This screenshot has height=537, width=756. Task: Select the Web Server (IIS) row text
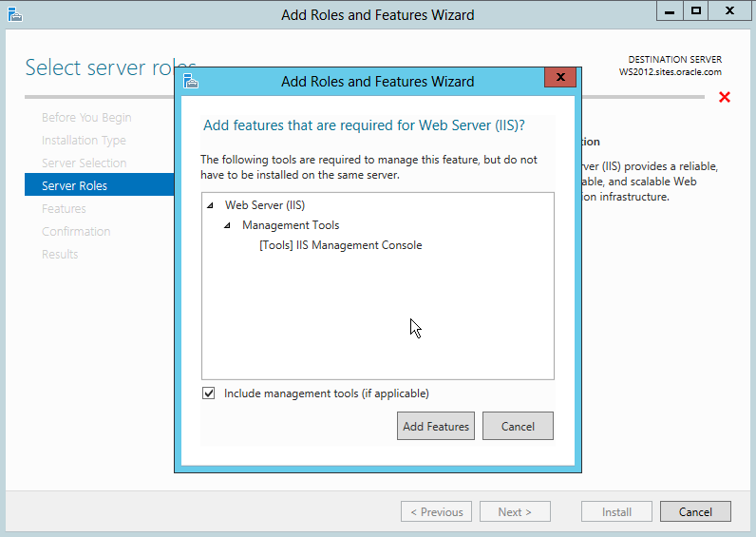265,205
